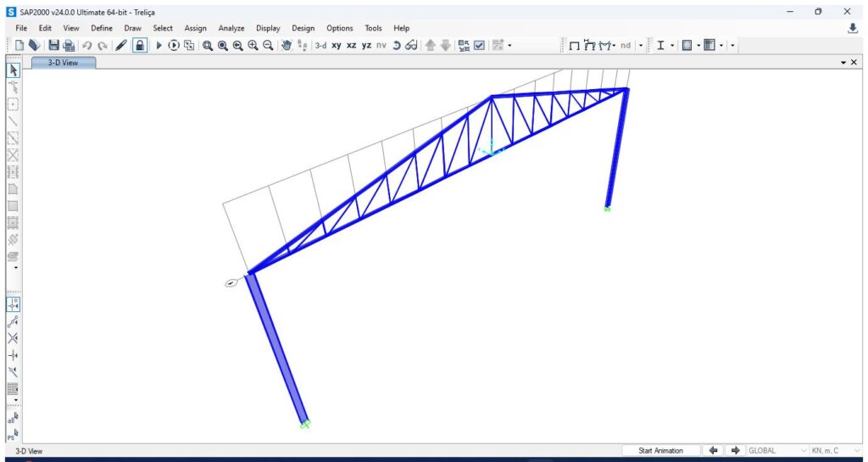
Task: Expand the 3-D View window options arrow
Action: 843,63
